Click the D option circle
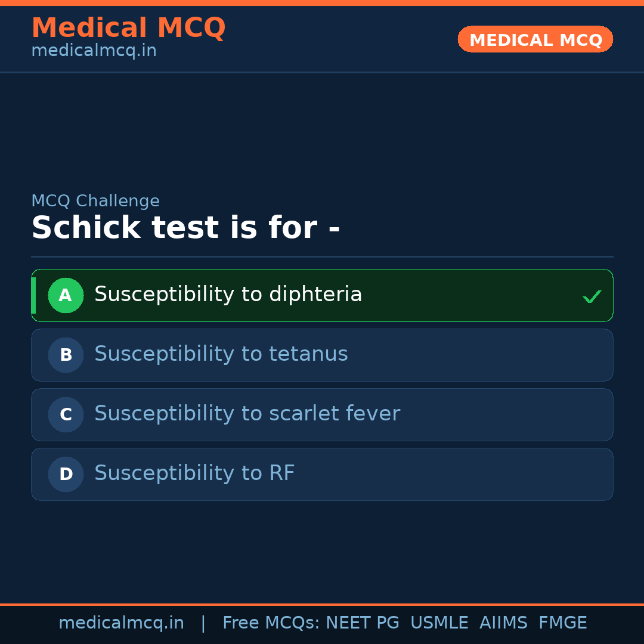The width and height of the screenshot is (644, 644). point(66,474)
